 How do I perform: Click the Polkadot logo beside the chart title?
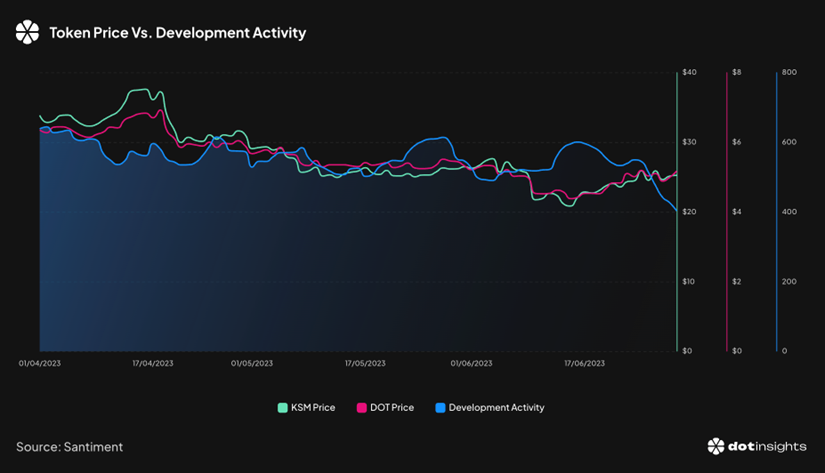[x=28, y=33]
